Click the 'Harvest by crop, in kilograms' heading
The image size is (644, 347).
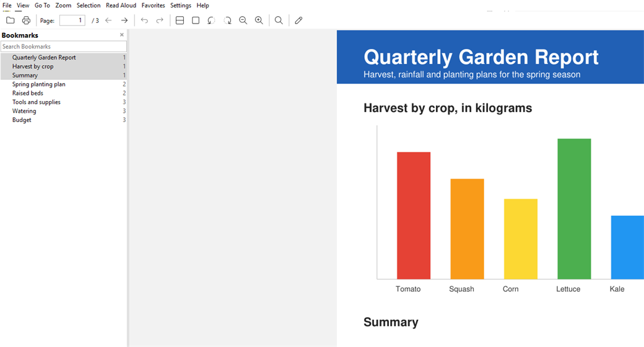tap(448, 108)
